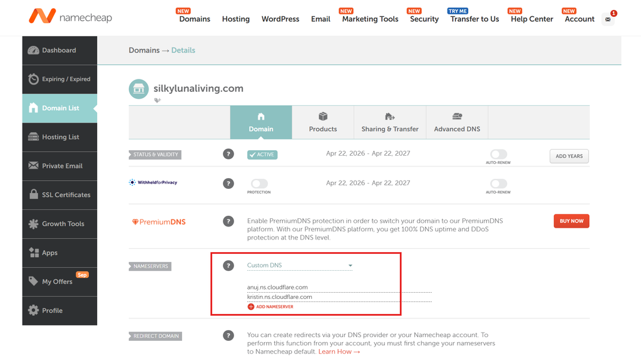Click the Growth Tools icon

[33, 223]
